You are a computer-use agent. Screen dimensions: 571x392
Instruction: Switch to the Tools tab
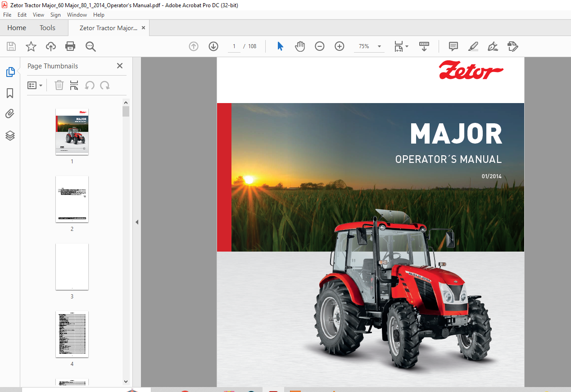point(47,28)
